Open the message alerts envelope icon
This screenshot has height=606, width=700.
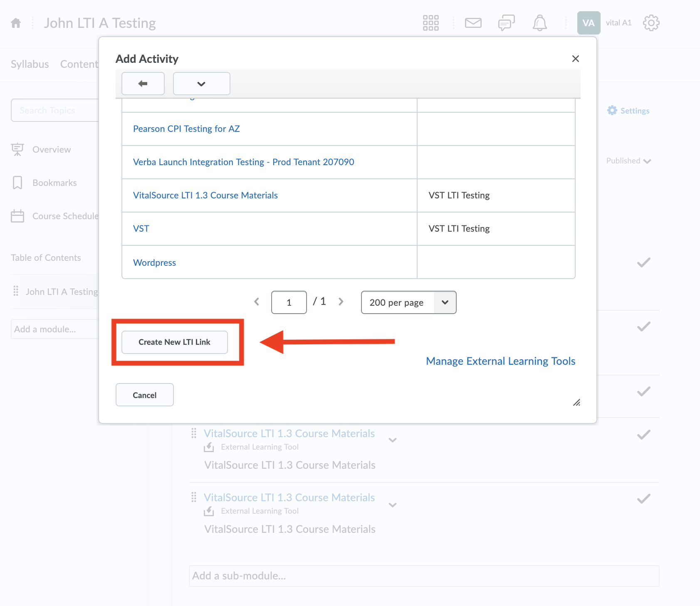click(x=473, y=23)
